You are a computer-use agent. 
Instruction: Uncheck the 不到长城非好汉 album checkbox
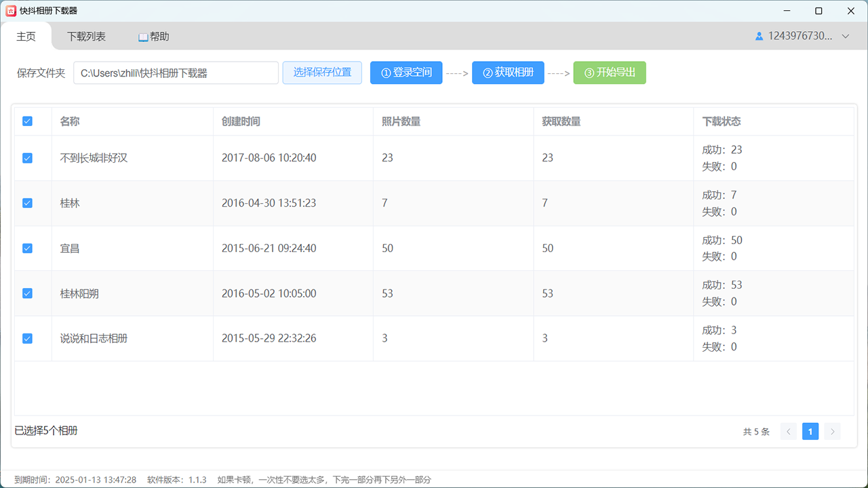click(27, 158)
